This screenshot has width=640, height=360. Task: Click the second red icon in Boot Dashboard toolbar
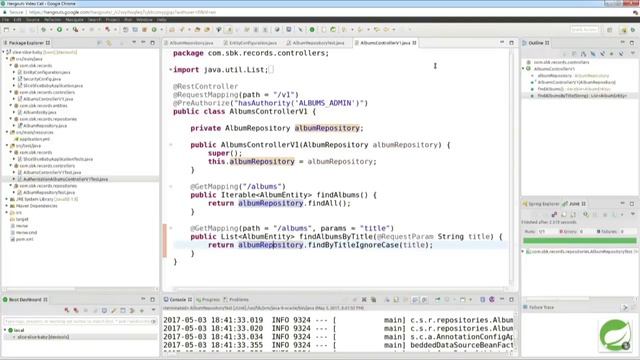76,311
